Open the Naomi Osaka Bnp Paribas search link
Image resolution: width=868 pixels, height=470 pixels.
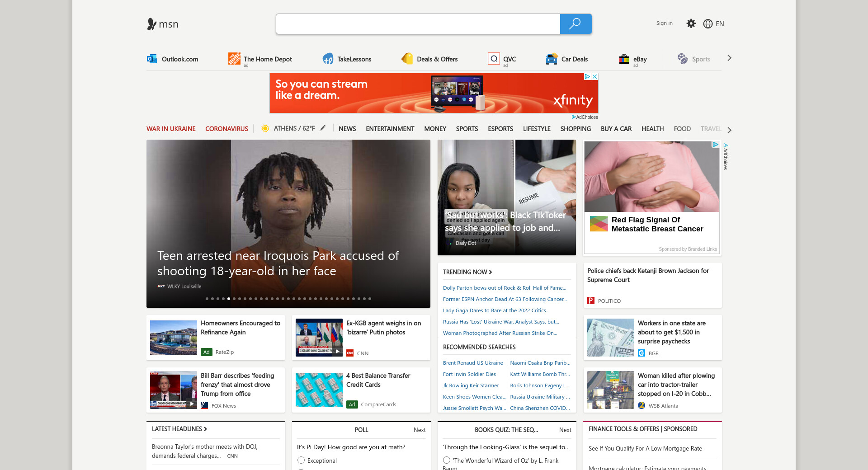tap(540, 363)
